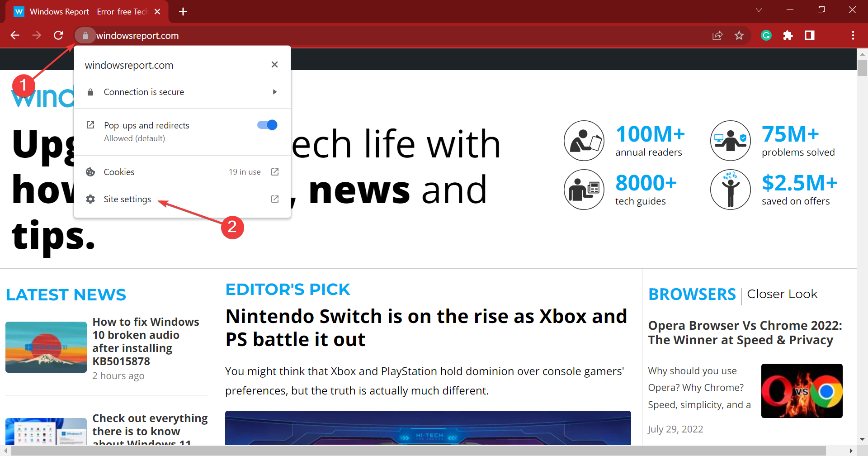Click the Connection is secure row
The width and height of the screenshot is (868, 456).
click(182, 92)
